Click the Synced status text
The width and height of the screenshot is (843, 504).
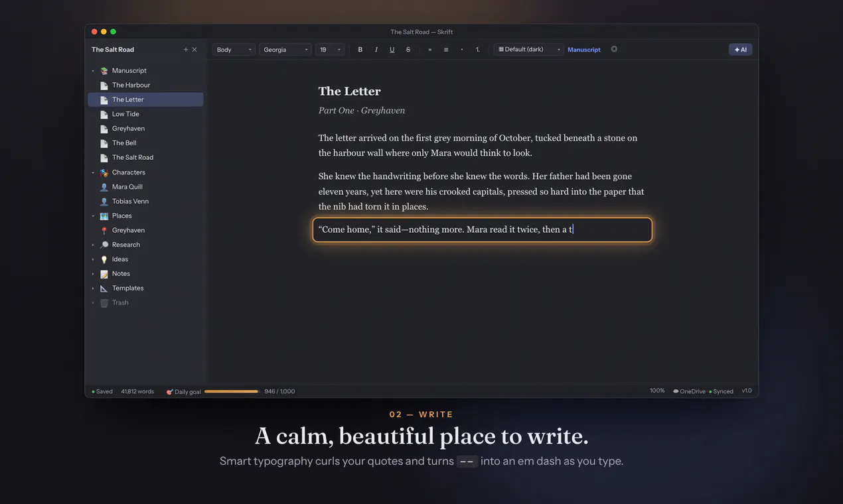(x=723, y=392)
